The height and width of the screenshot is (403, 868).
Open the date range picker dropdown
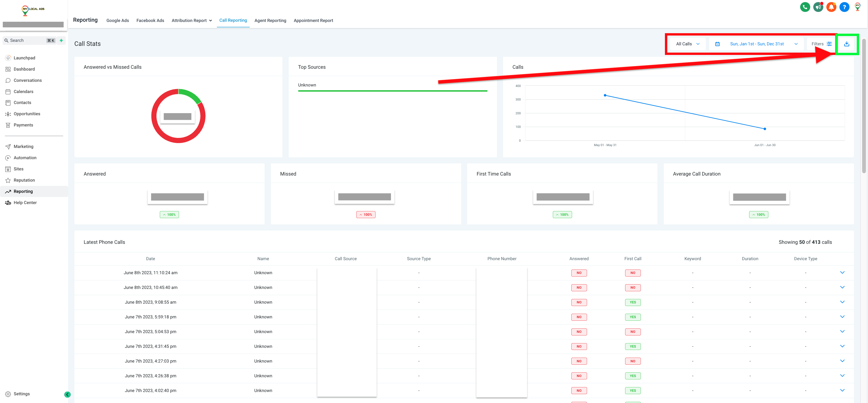tap(756, 44)
